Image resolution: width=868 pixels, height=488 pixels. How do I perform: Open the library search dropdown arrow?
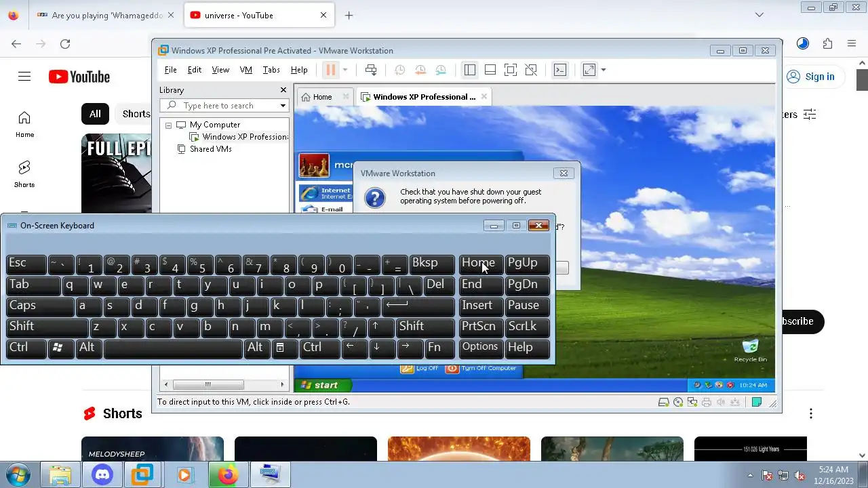pyautogui.click(x=283, y=106)
